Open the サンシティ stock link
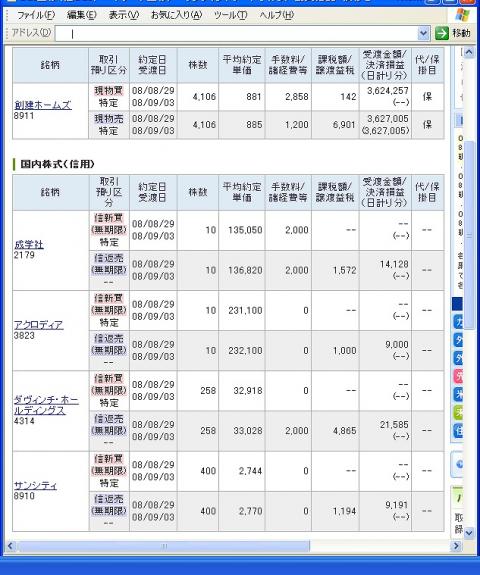 36,486
